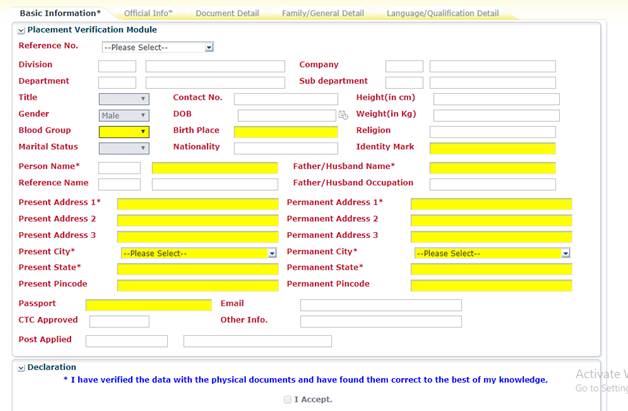Click the Other Info. field
The height and width of the screenshot is (411, 628).
pos(381,321)
